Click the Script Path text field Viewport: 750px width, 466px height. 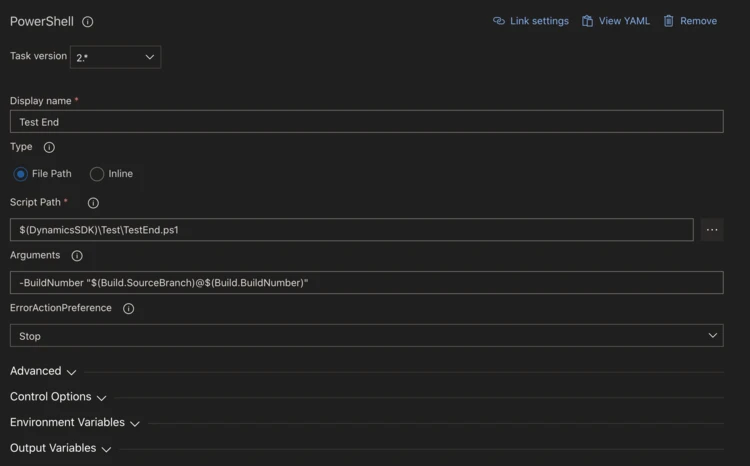click(351, 230)
